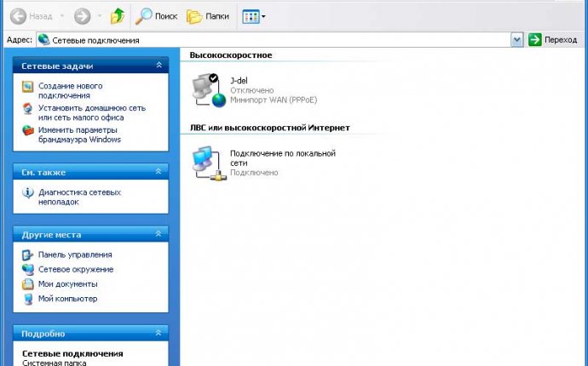Click the new connection wizard icon
588x366 pixels.
(x=27, y=87)
